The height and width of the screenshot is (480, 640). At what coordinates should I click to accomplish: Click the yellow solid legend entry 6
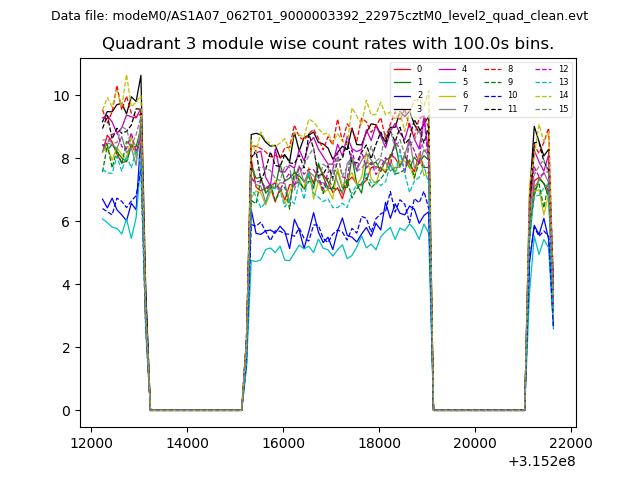tap(448, 95)
